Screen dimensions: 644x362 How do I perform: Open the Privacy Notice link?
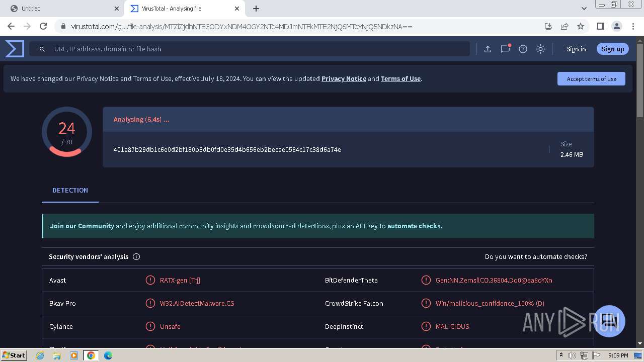(x=344, y=78)
